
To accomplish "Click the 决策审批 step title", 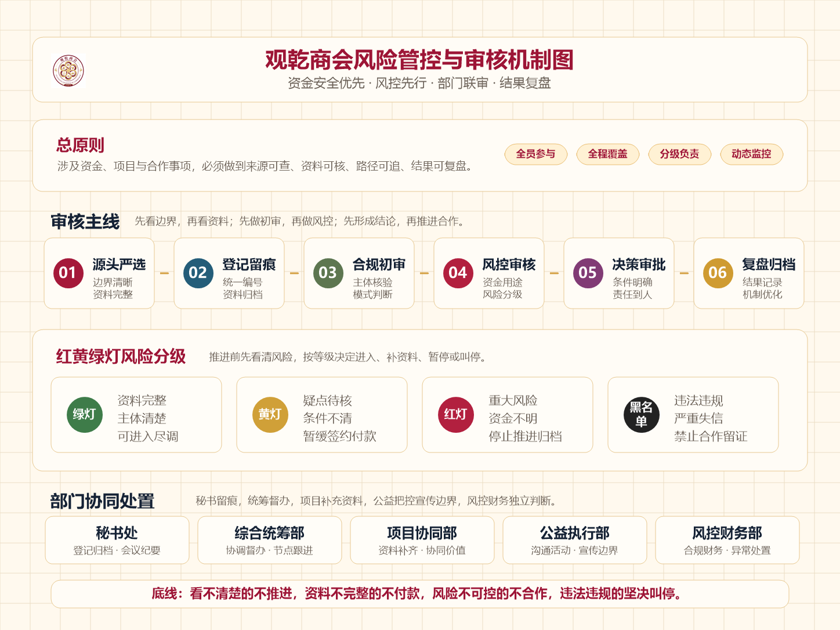I will coord(639,265).
